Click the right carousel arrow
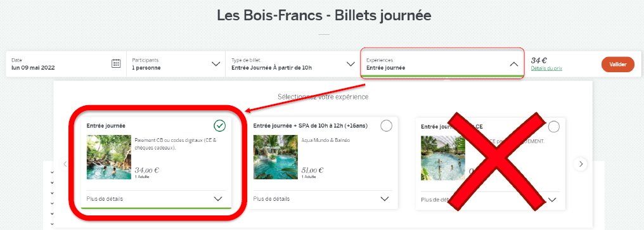The height and width of the screenshot is (230, 644). click(581, 164)
